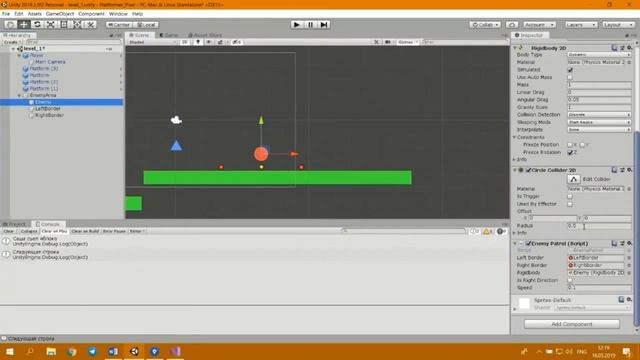Viewport: 640px width, 360px height.
Task: Collapse the Constraints foldout
Action: pyautogui.click(x=515, y=137)
